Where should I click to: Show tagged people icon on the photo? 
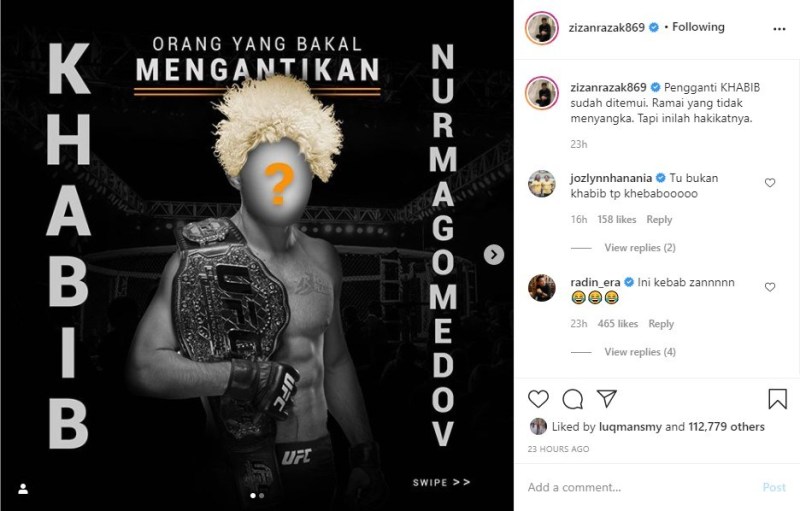(23, 489)
